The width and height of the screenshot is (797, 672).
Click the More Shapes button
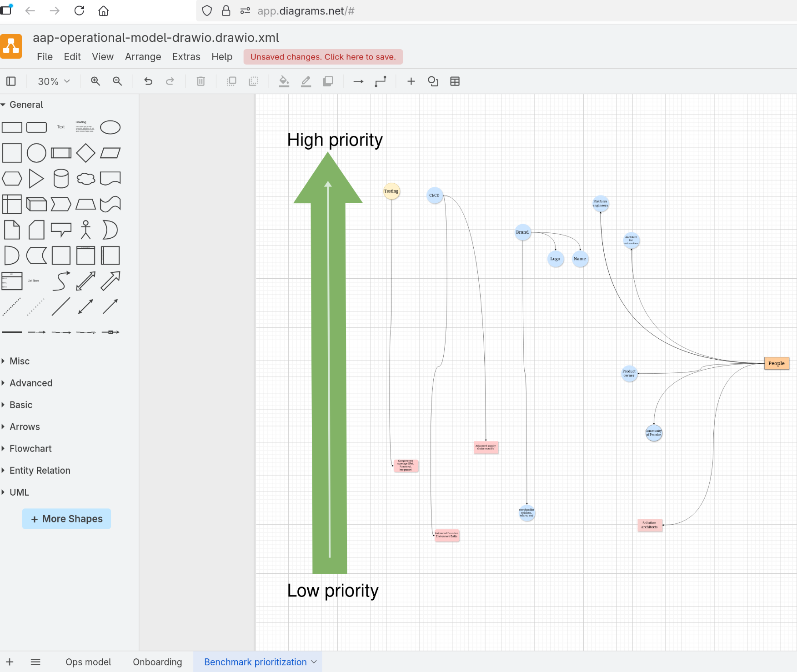pyautogui.click(x=66, y=519)
